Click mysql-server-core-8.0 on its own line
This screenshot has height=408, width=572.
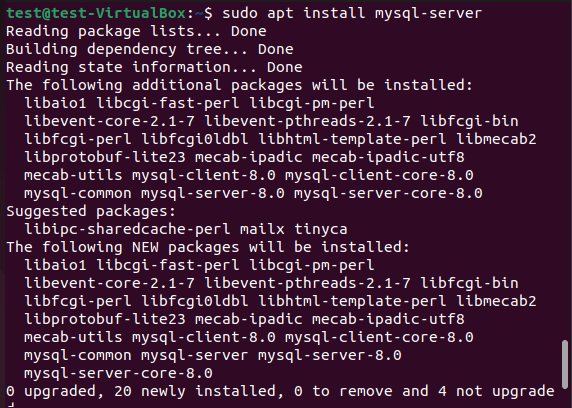(x=118, y=373)
